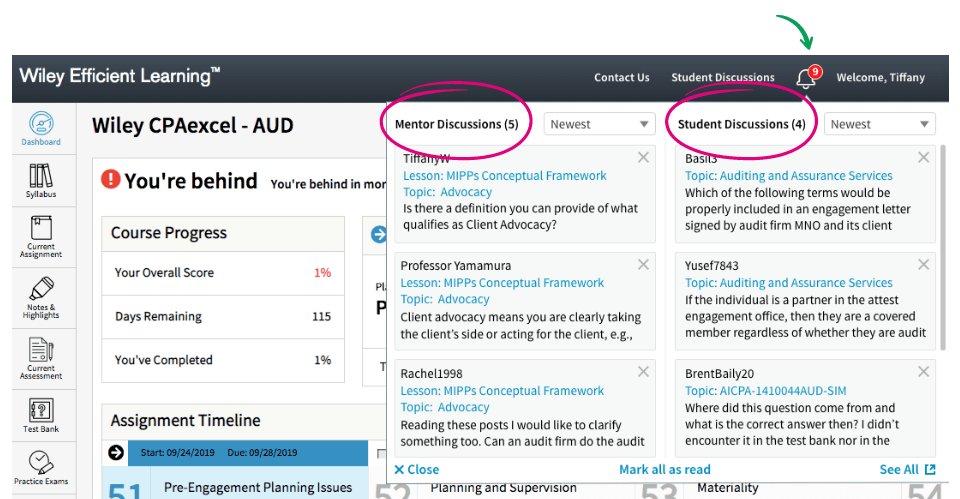960x499 pixels.
Task: Open Mentor Discussions Newest sort dropdown
Action: 599,124
